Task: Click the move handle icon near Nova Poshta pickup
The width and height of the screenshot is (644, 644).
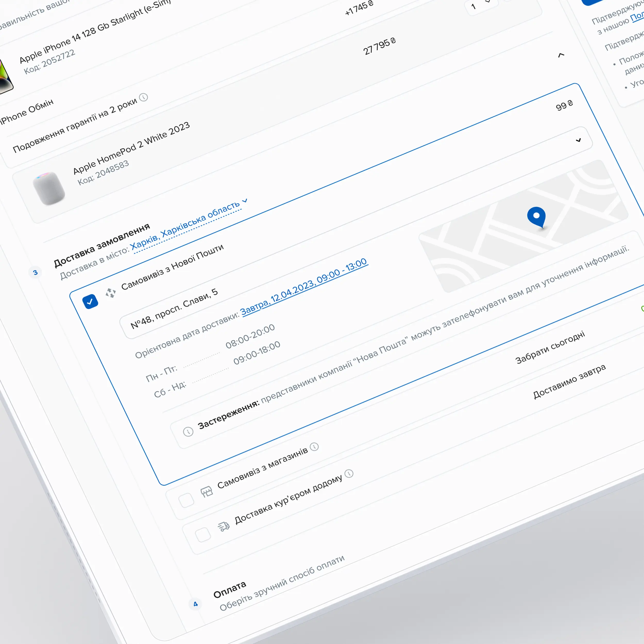Action: pos(111,293)
